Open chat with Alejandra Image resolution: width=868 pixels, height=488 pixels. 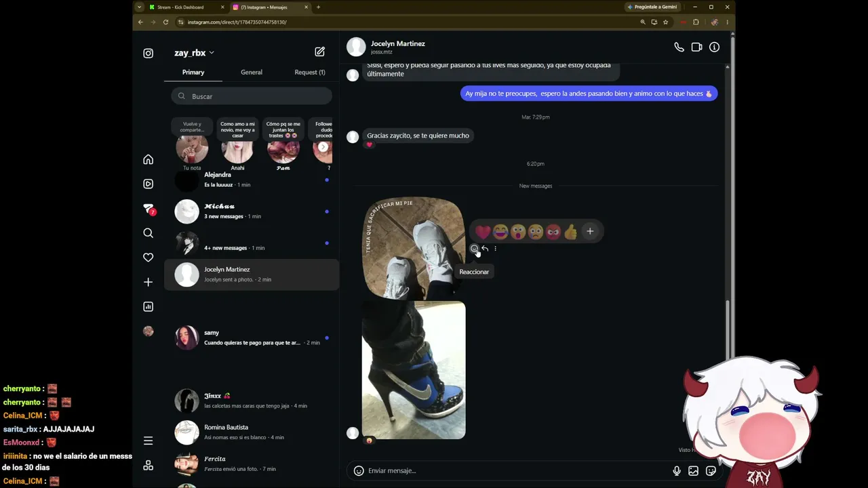(252, 180)
